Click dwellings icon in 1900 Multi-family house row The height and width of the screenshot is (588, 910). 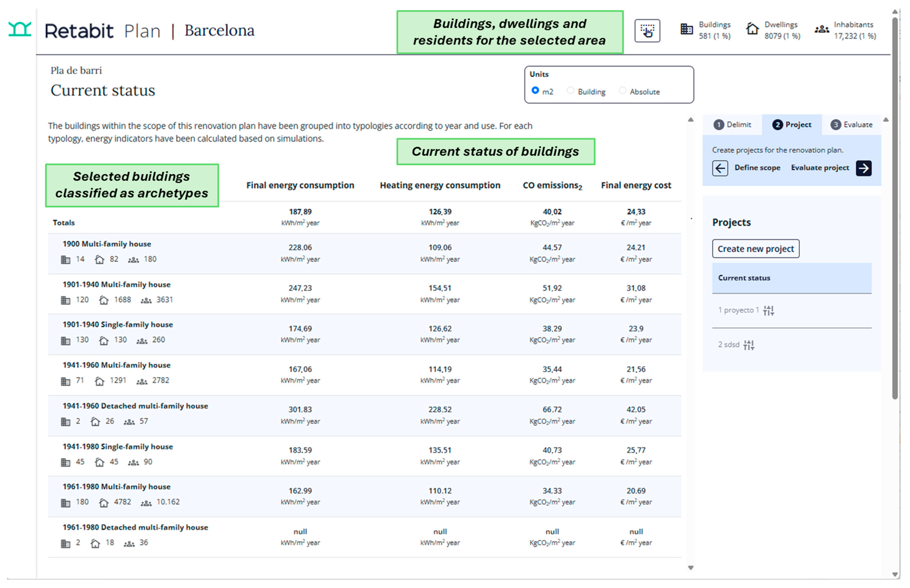99,260
